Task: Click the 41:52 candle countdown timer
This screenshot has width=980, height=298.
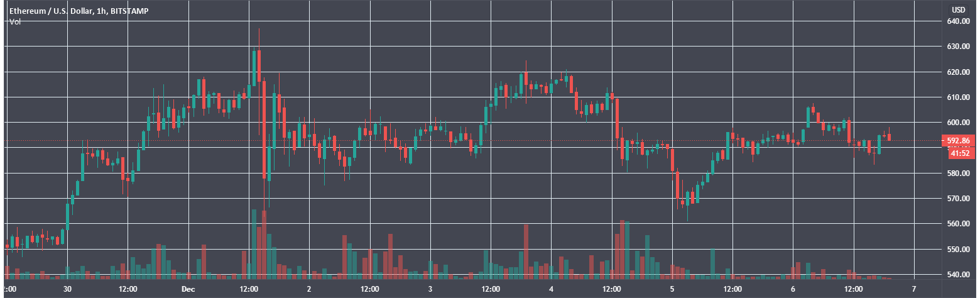Action: (959, 153)
